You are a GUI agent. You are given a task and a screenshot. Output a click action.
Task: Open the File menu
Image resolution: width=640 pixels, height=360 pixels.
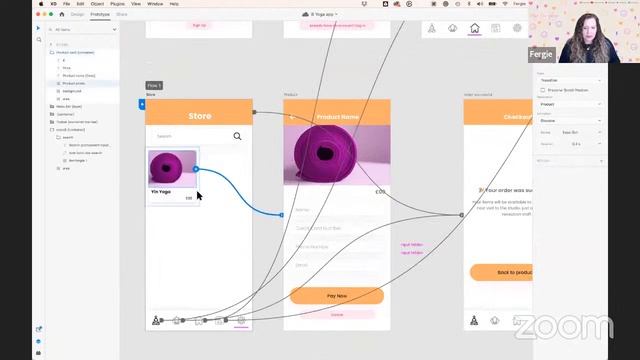pyautogui.click(x=67, y=4)
